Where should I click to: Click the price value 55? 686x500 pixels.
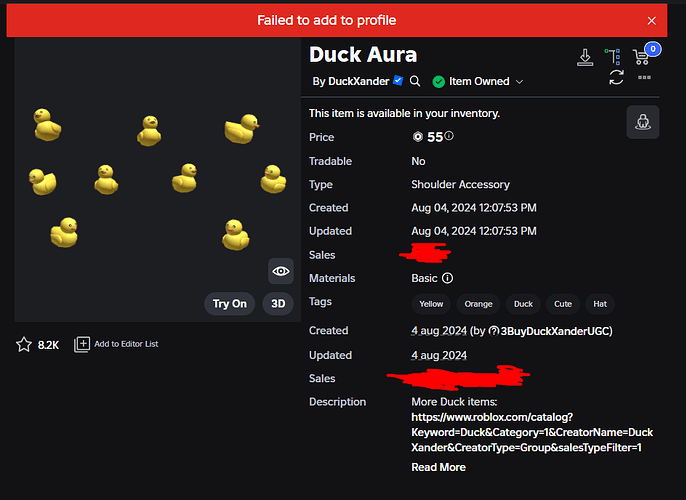[x=435, y=137]
